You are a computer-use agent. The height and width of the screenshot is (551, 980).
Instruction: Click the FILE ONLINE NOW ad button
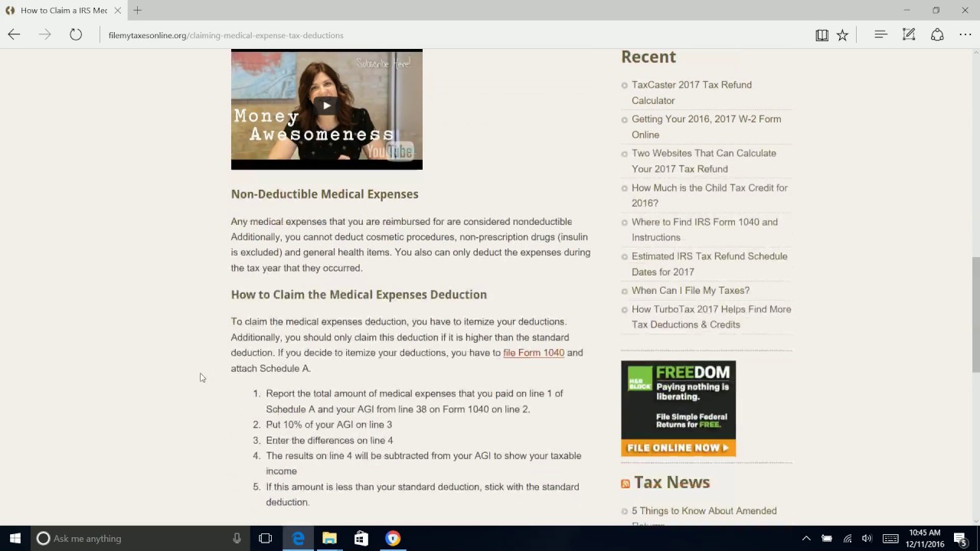pos(678,448)
